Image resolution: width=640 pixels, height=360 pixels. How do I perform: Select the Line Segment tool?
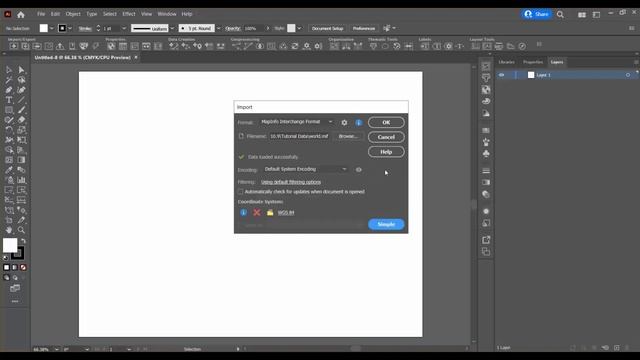pyautogui.click(x=21, y=100)
